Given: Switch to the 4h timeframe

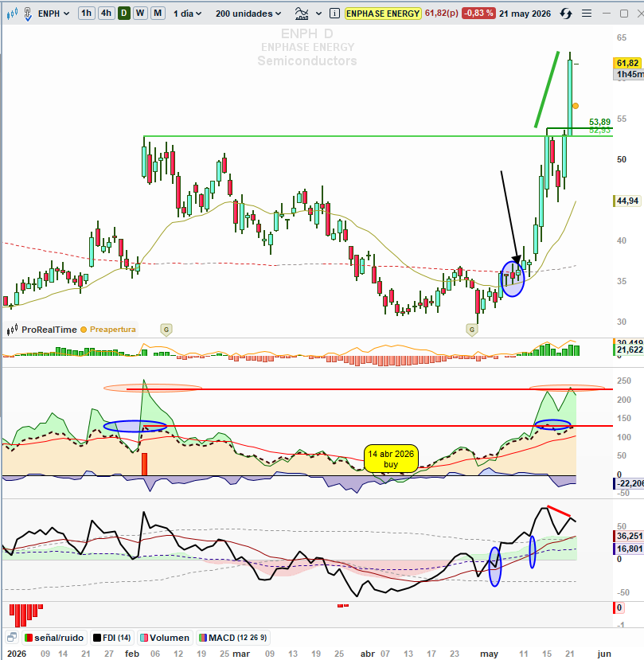Looking at the screenshot, I should 106,13.
